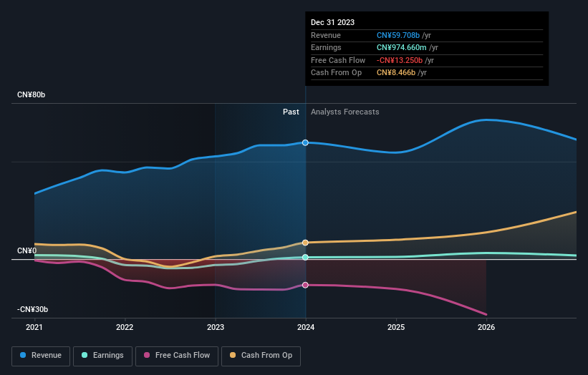Select the Cash From Op data point at 2024
This screenshot has height=375, width=588.
(x=305, y=243)
